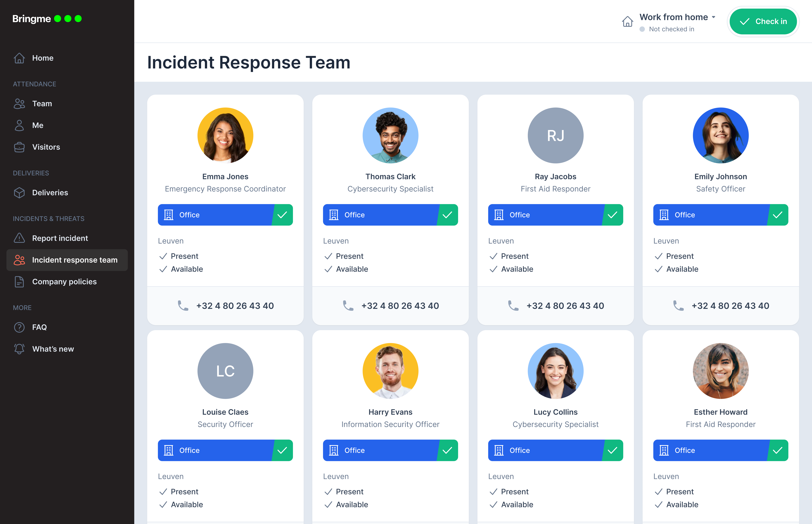812x524 pixels.
Task: Click the Harry Evans name
Action: pyautogui.click(x=391, y=412)
